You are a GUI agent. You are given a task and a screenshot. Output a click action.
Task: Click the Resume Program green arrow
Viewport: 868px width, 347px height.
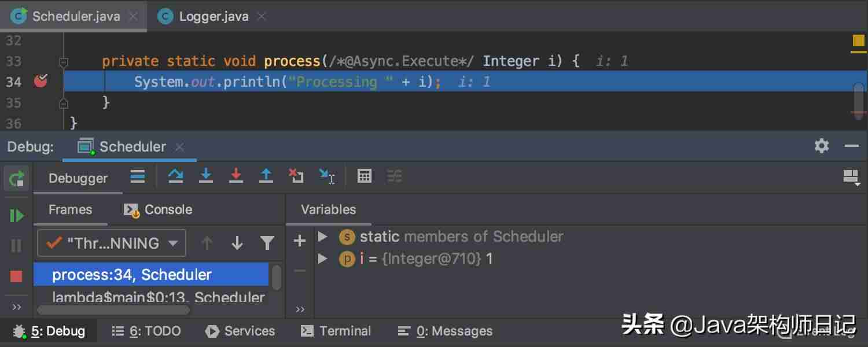[x=17, y=216]
